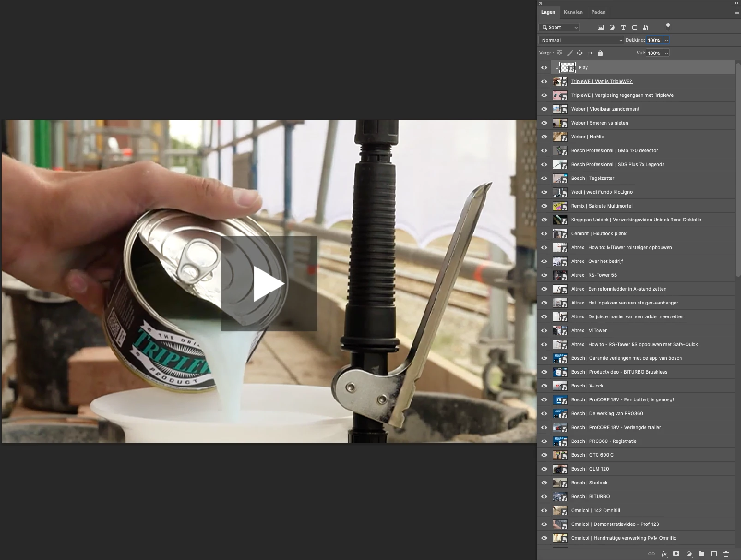Create new group folder icon
This screenshot has width=741, height=560.
coord(701,554)
